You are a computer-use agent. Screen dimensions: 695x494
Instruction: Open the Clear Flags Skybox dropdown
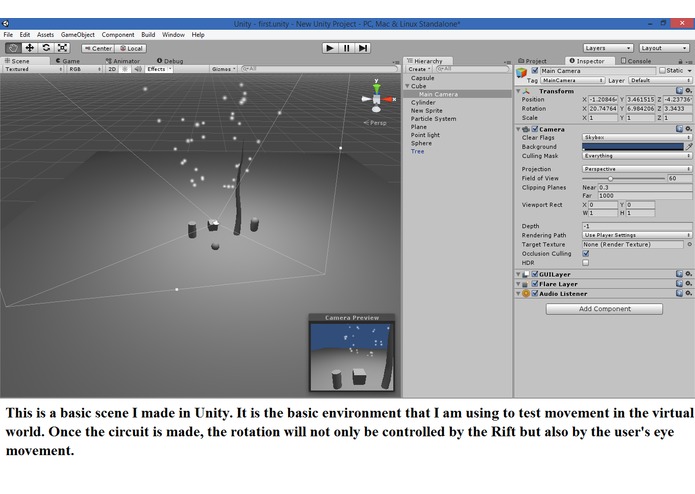coord(636,138)
